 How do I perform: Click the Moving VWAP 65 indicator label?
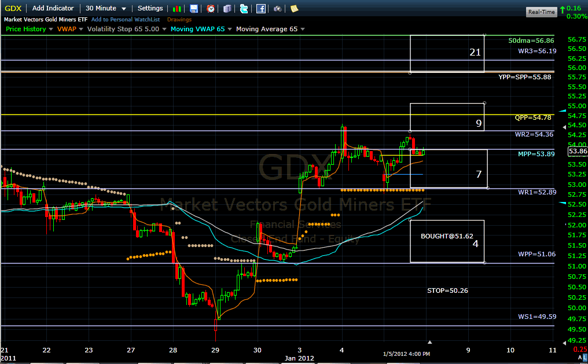click(197, 29)
